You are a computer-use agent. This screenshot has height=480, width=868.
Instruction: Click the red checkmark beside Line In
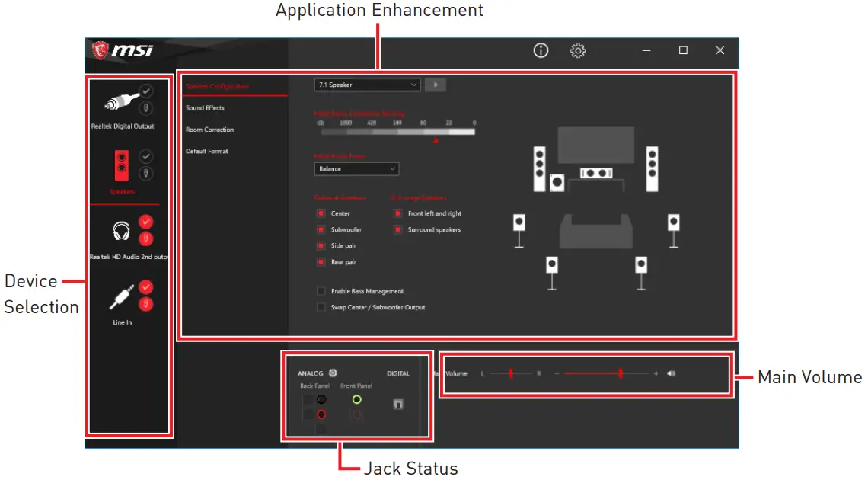[145, 286]
